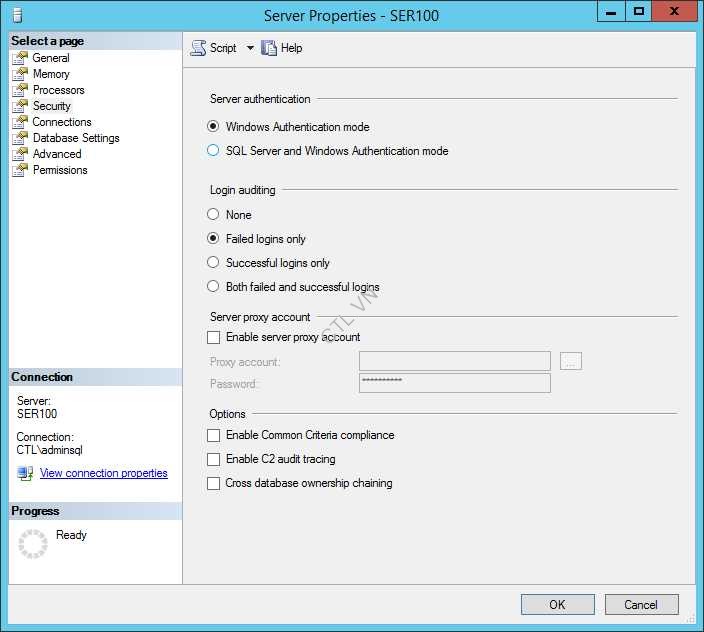Select Windows Authentication mode

[213, 127]
